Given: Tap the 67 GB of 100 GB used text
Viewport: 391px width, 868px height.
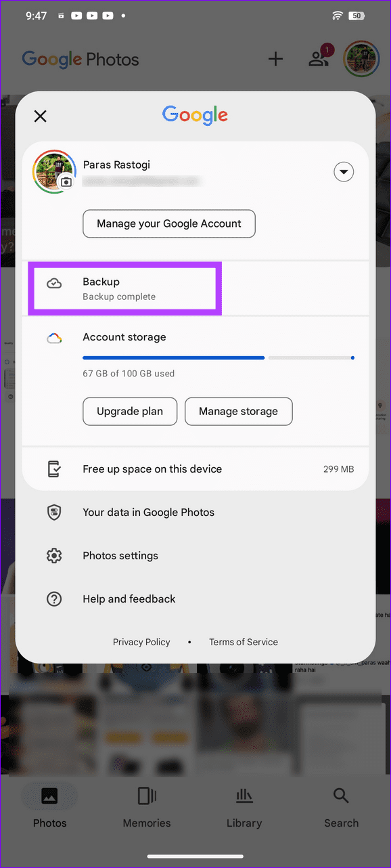Looking at the screenshot, I should tap(129, 373).
